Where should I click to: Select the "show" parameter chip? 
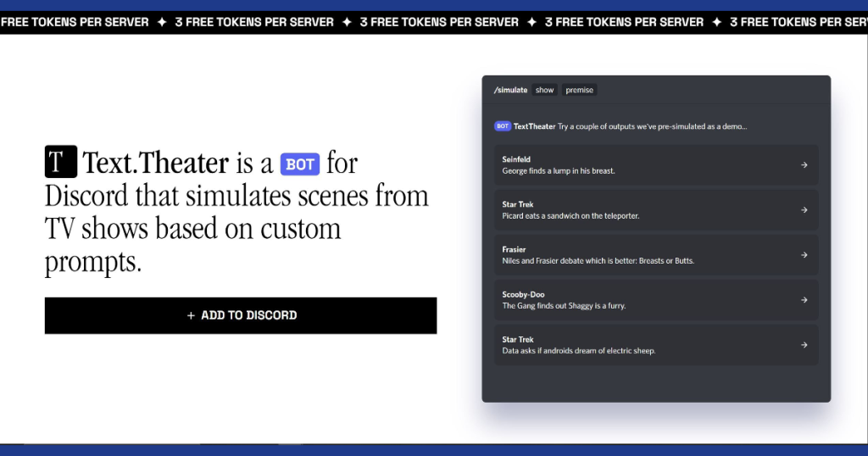[x=544, y=90]
